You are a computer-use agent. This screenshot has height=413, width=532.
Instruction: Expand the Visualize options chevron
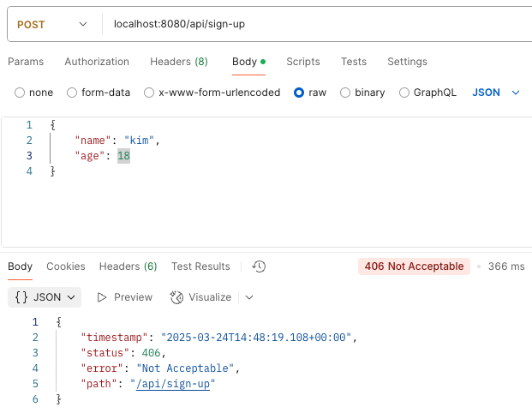click(249, 297)
